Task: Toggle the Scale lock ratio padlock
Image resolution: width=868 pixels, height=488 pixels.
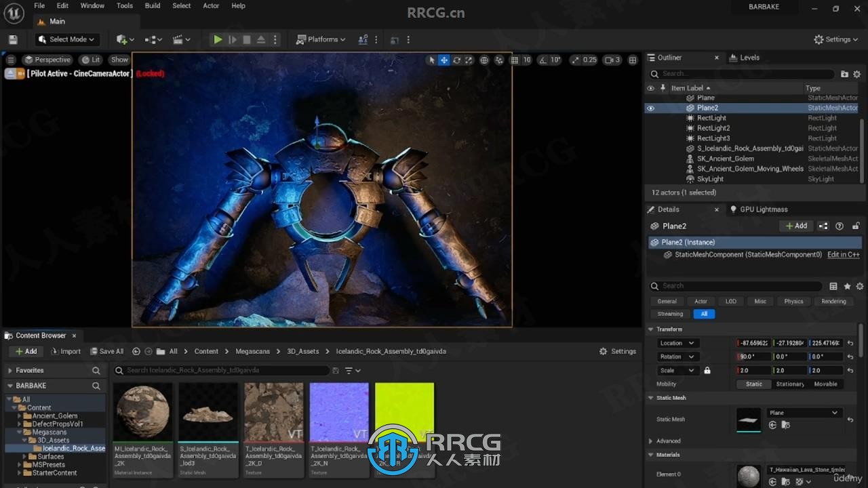Action: coord(707,370)
